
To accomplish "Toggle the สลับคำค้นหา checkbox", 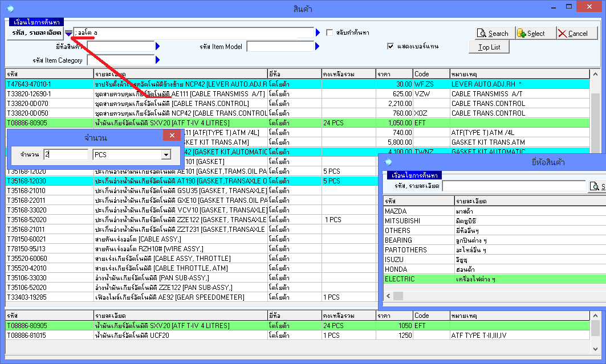I will 330,32.
